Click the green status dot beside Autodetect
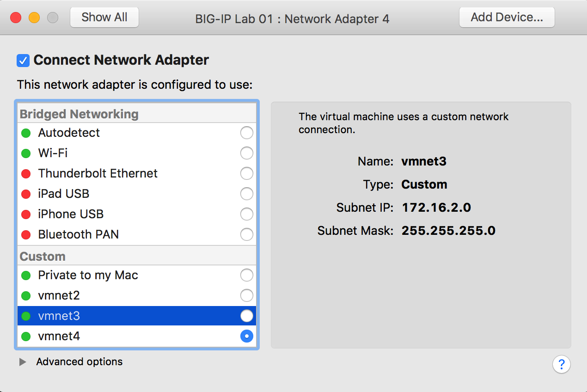Image resolution: width=587 pixels, height=392 pixels. [26, 133]
